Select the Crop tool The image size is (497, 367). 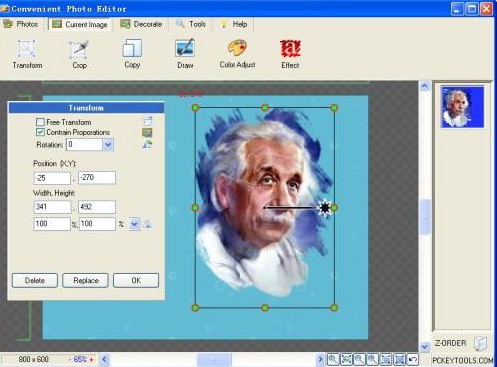click(x=79, y=54)
